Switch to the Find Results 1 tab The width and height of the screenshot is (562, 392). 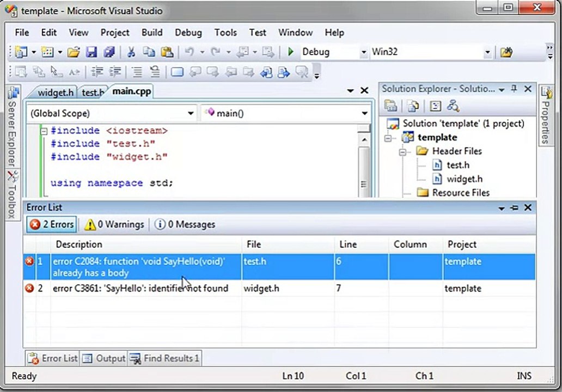(x=164, y=358)
